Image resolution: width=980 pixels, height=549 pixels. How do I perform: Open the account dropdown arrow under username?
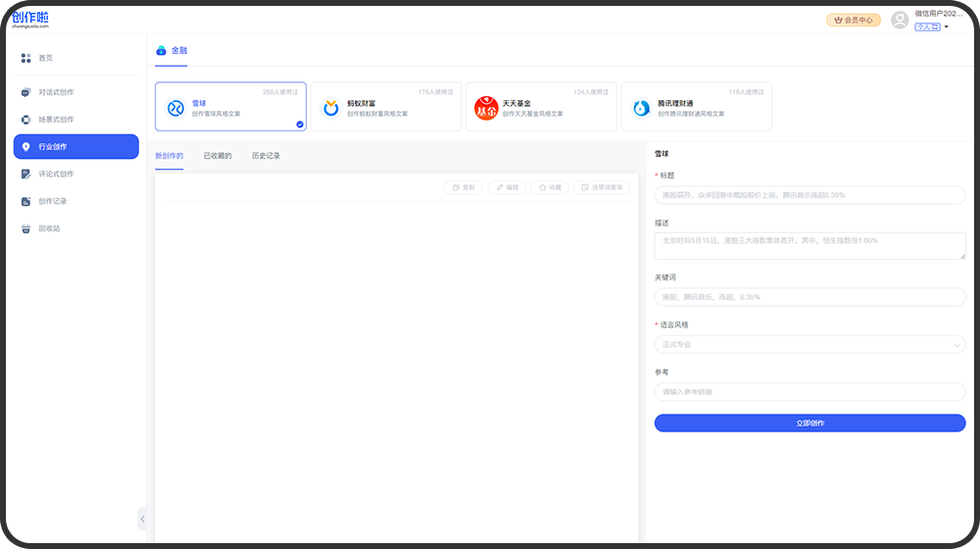[x=947, y=27]
